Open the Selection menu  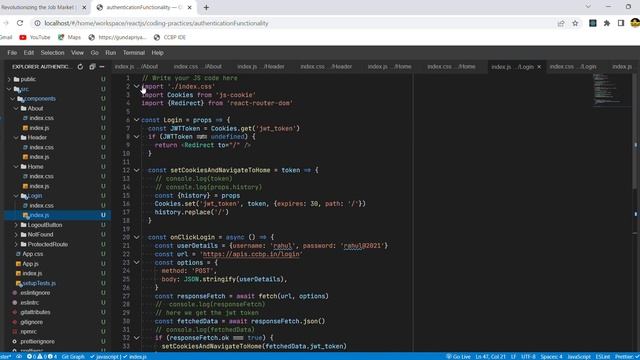[x=52, y=53]
